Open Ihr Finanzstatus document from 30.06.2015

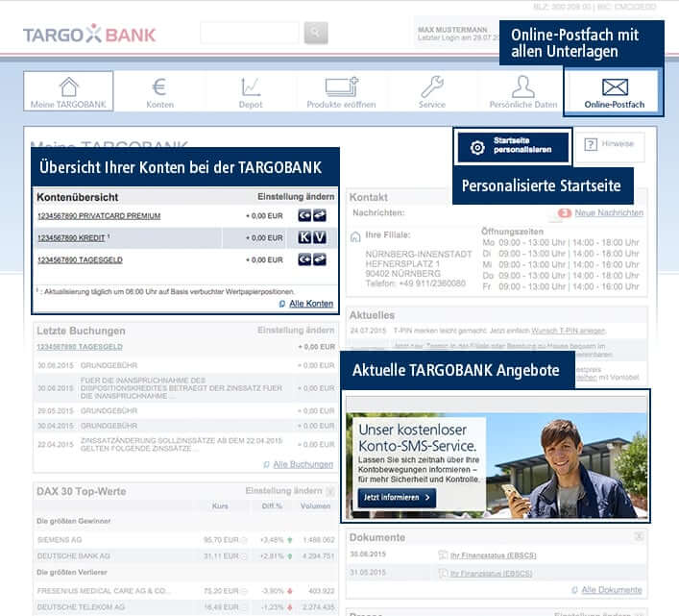[493, 555]
